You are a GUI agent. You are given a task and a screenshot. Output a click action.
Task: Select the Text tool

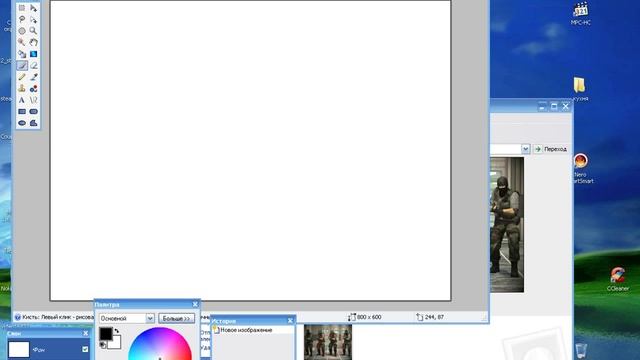pos(22,100)
